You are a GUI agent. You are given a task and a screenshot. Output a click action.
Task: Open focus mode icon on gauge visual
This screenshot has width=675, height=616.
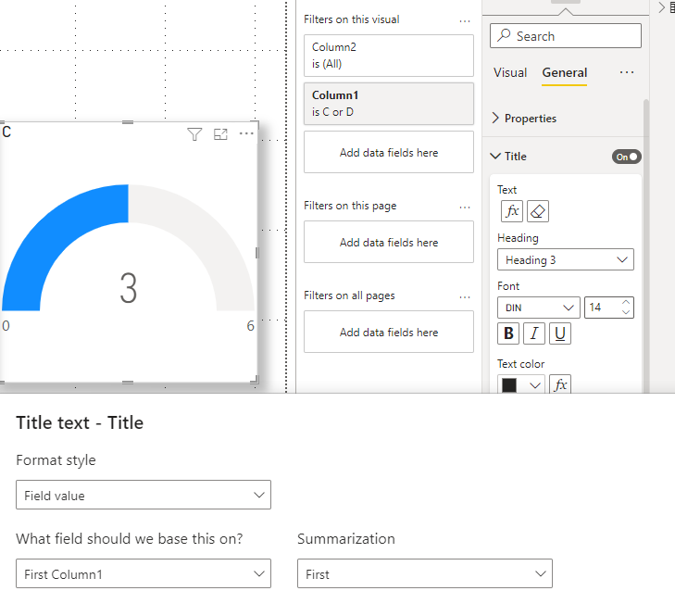[x=220, y=134]
